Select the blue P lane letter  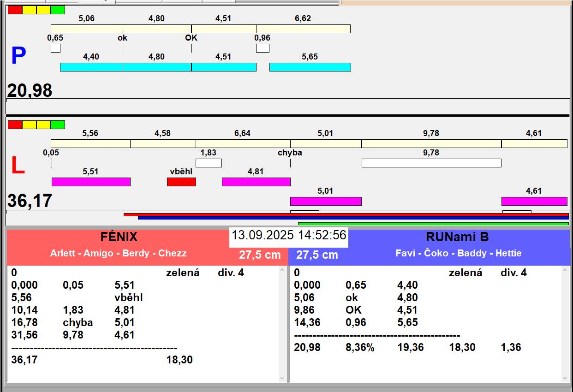click(x=18, y=56)
